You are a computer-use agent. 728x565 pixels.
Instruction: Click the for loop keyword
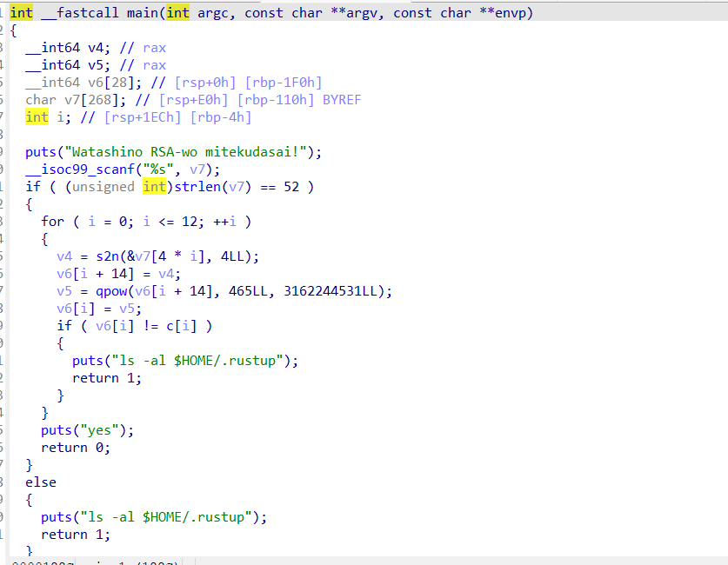click(x=52, y=222)
